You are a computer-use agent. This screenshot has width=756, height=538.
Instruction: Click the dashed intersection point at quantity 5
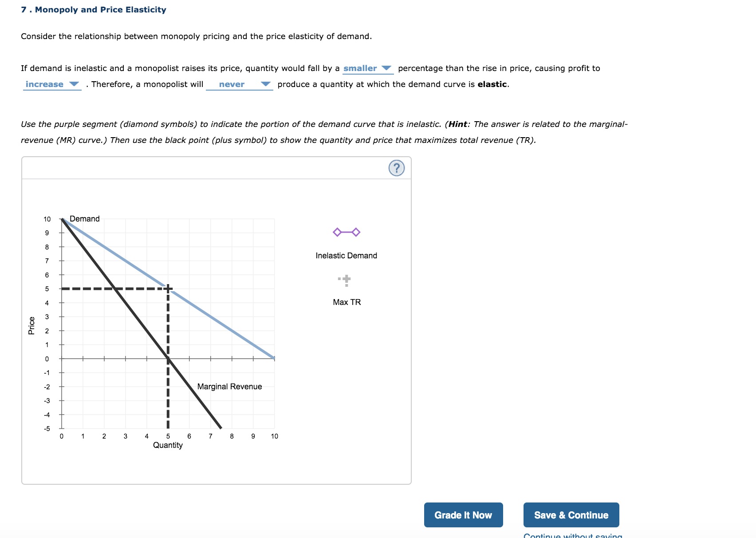tap(168, 289)
